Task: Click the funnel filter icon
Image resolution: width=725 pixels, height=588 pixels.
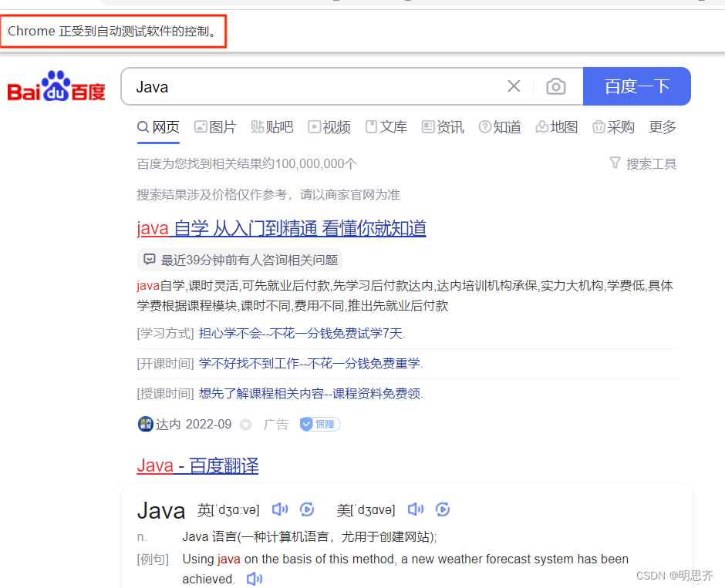Action: (615, 163)
